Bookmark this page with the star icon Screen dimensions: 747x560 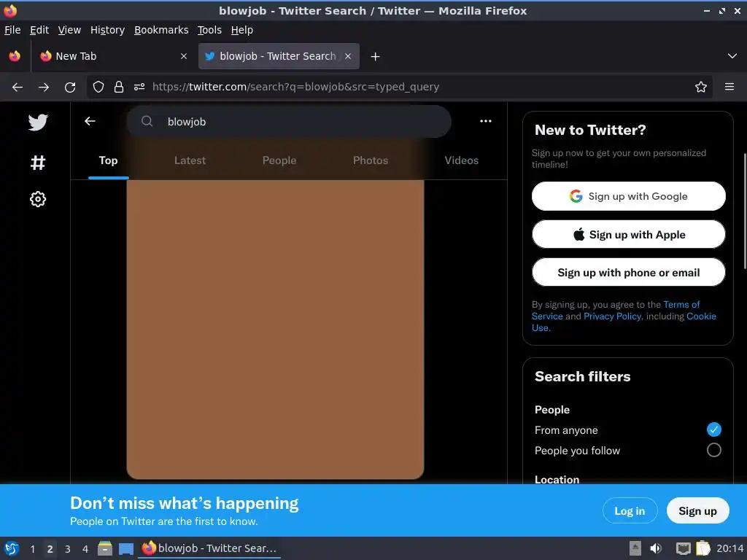tap(701, 87)
